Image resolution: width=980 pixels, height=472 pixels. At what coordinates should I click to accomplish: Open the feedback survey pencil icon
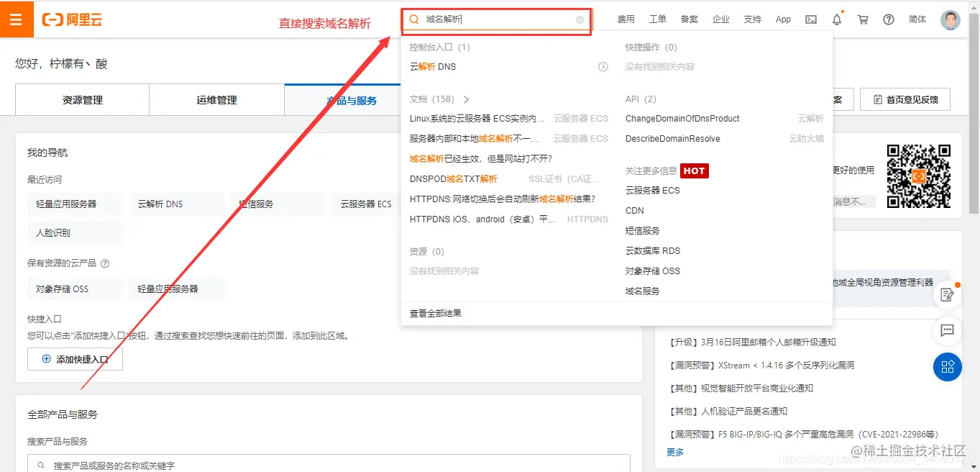click(x=948, y=294)
